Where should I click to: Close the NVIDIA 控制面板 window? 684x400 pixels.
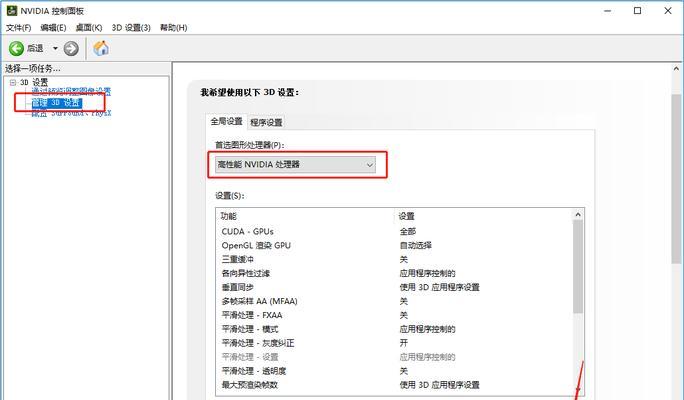(x=668, y=11)
